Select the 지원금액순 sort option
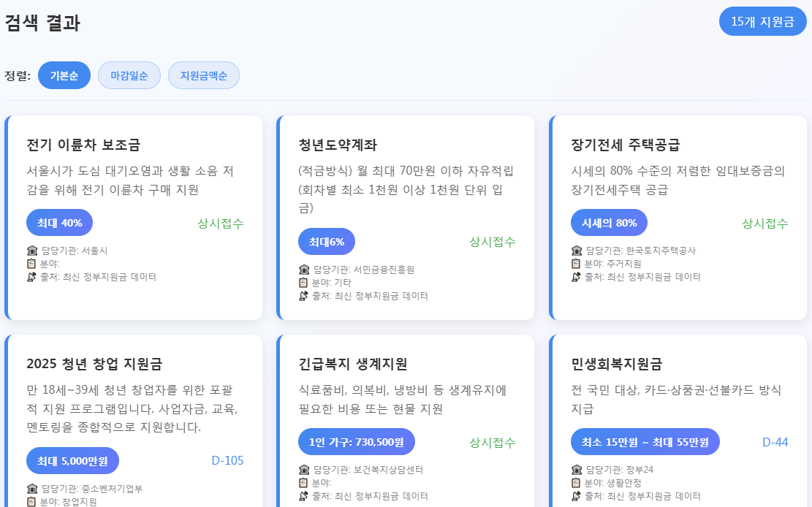Image resolution: width=812 pixels, height=507 pixels. [204, 75]
